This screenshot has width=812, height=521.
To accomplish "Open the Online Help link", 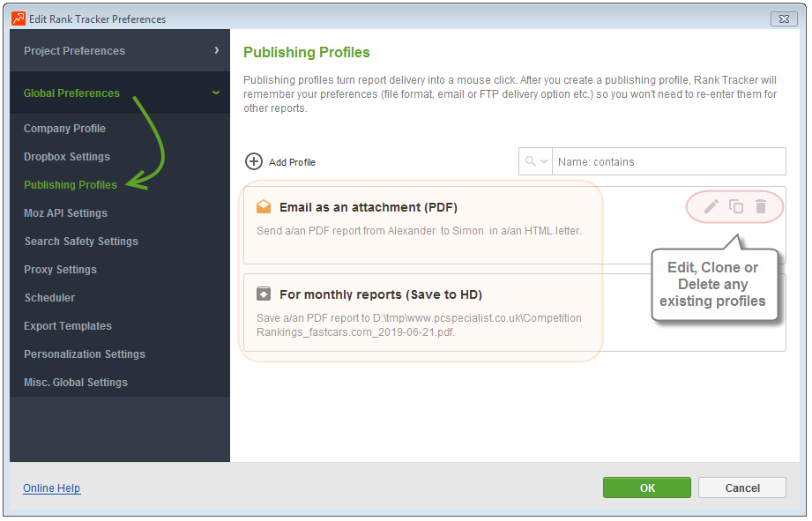I will tap(52, 488).
